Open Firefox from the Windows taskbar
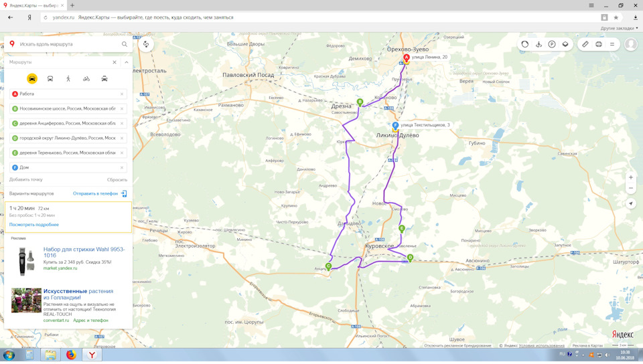The height and width of the screenshot is (364, 643). (x=72, y=354)
